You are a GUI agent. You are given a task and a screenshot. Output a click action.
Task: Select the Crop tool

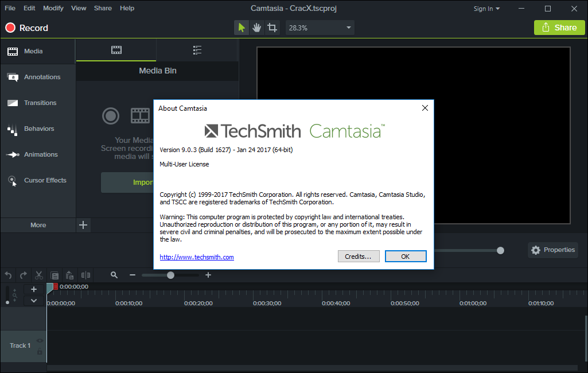point(272,28)
